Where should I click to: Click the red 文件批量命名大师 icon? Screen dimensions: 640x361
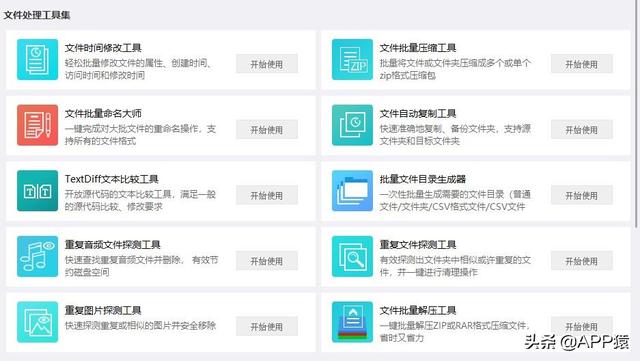pos(38,125)
